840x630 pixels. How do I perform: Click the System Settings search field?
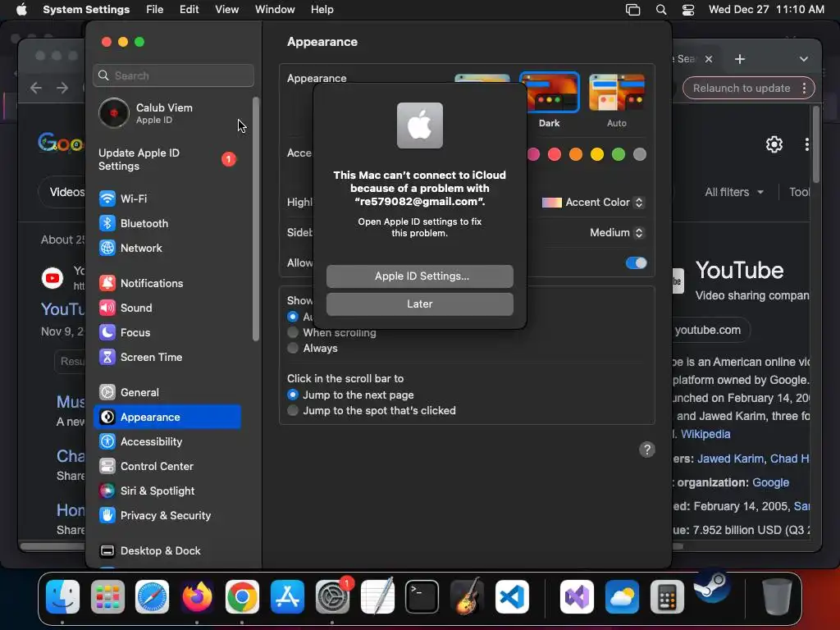coord(174,76)
